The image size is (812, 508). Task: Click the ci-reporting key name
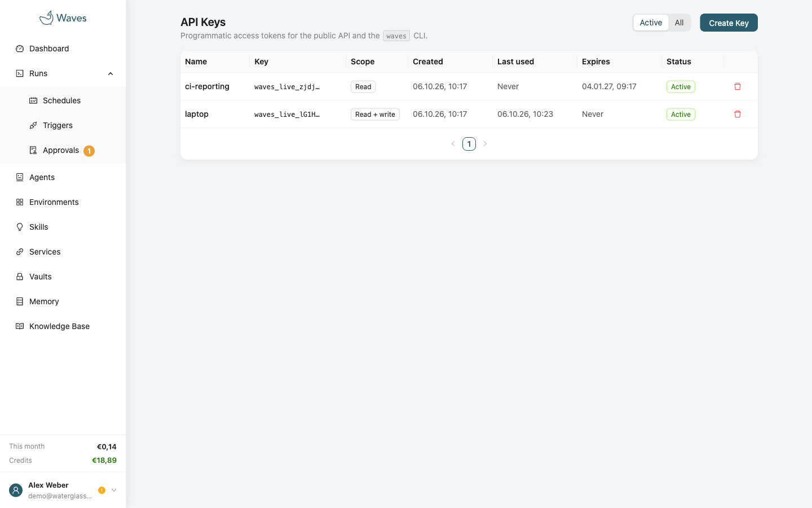tap(207, 86)
